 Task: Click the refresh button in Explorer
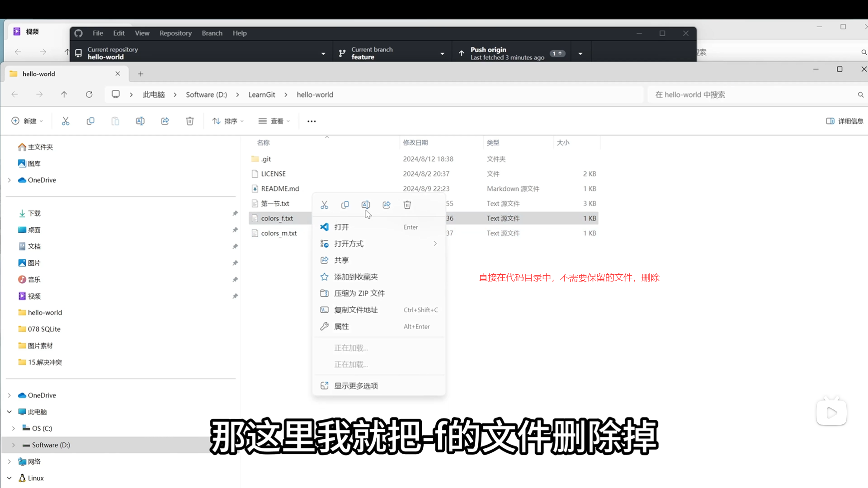pyautogui.click(x=89, y=94)
